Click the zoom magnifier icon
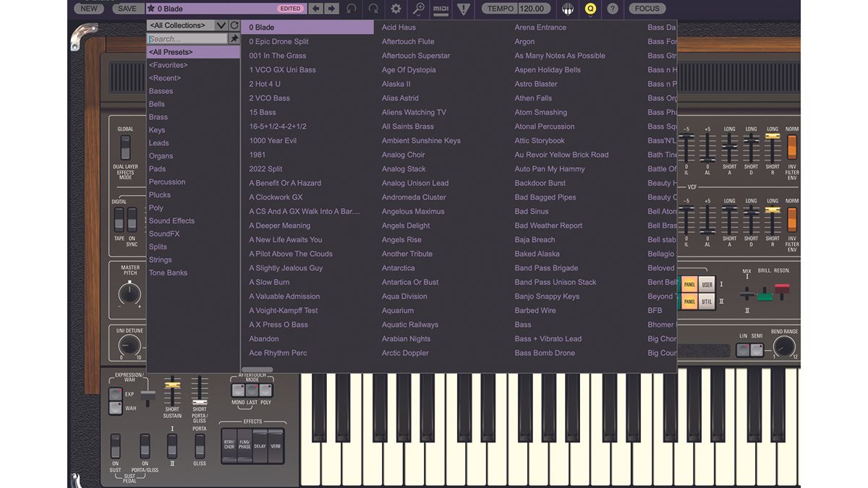 (418, 9)
